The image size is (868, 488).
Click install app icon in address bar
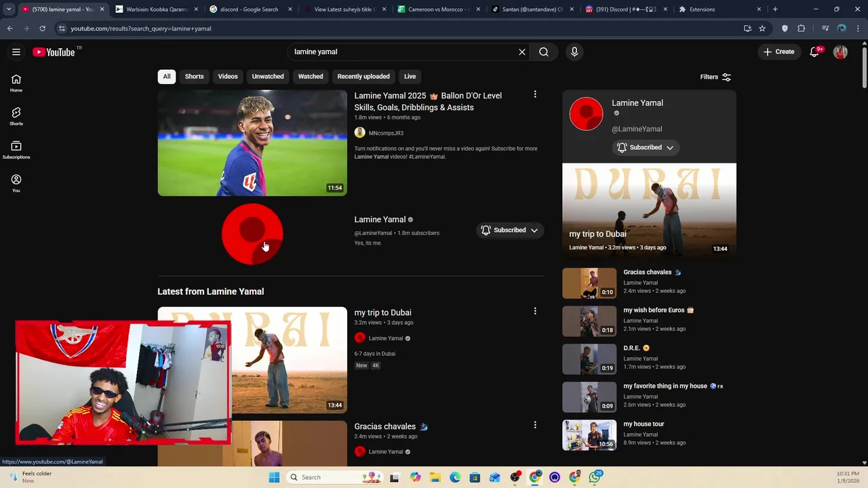[747, 28]
